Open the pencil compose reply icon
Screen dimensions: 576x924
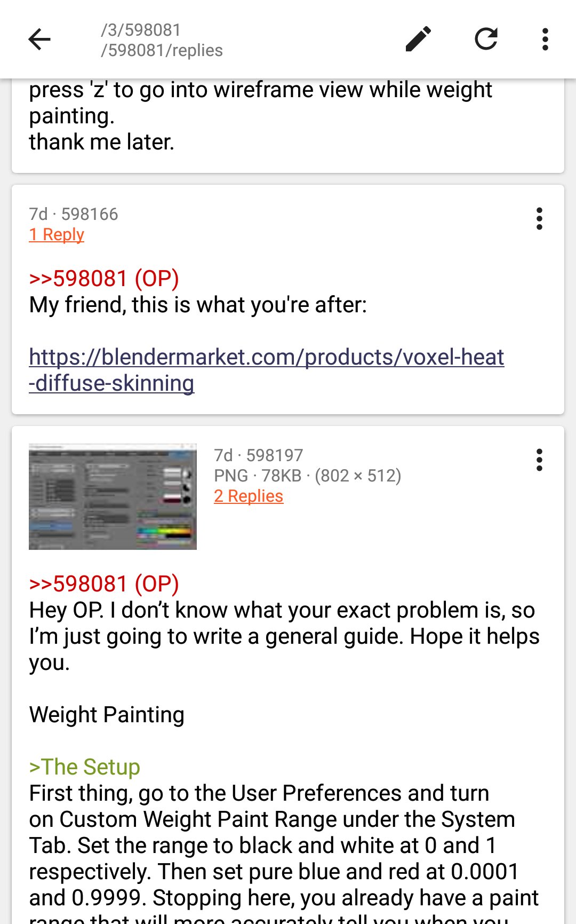pyautogui.click(x=418, y=39)
